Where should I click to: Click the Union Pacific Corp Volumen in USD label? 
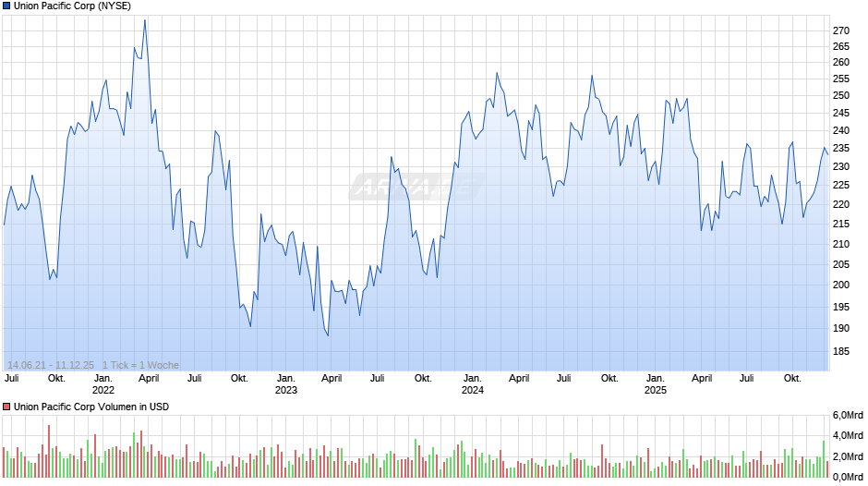(91, 407)
